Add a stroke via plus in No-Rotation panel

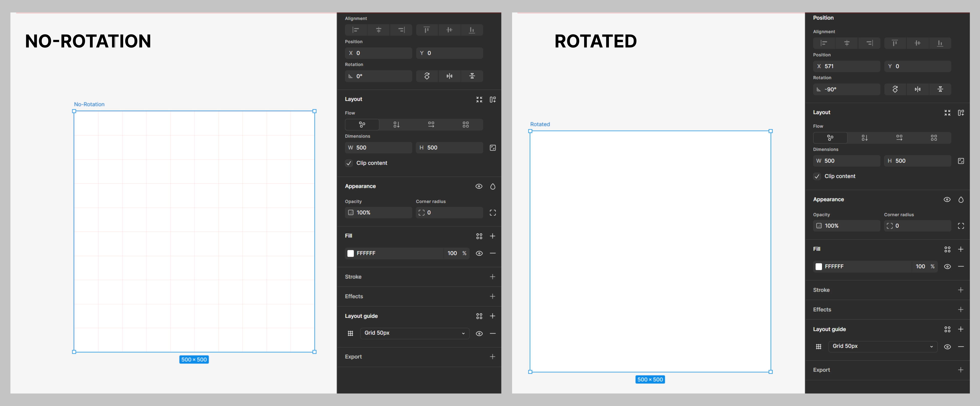click(492, 277)
